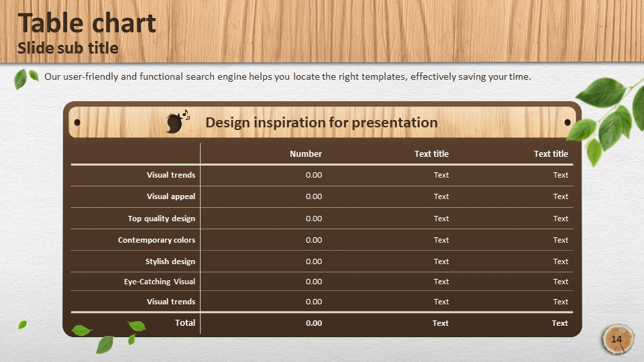This screenshot has width=644, height=362.
Task: Select the "Total" row label
Action: [x=185, y=322]
